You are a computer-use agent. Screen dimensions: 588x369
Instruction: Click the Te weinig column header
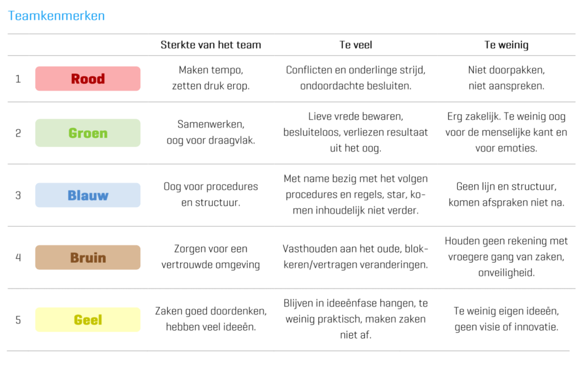pyautogui.click(x=506, y=45)
